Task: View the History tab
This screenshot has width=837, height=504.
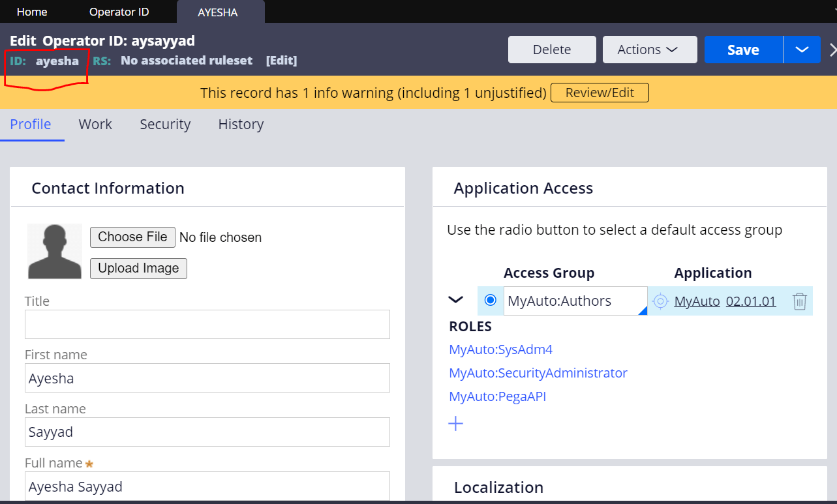Action: click(x=240, y=124)
